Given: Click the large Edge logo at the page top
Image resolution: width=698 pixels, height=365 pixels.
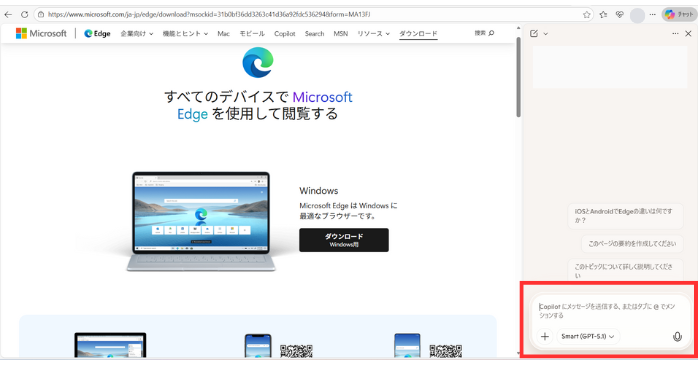Looking at the screenshot, I should click(258, 62).
